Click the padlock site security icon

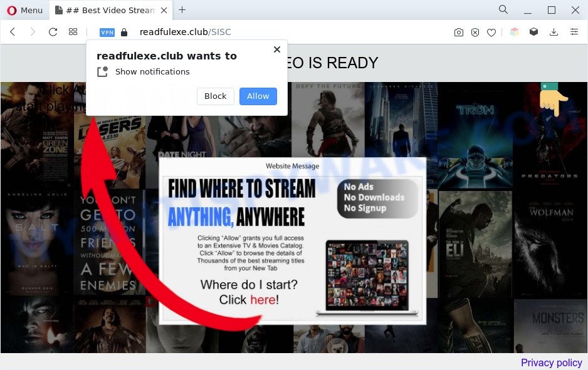coord(124,32)
